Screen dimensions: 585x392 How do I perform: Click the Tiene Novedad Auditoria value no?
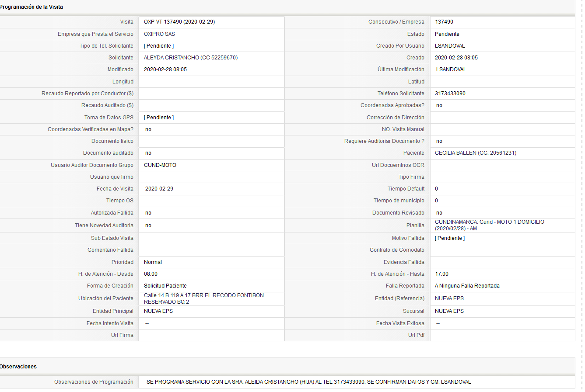pos(148,225)
